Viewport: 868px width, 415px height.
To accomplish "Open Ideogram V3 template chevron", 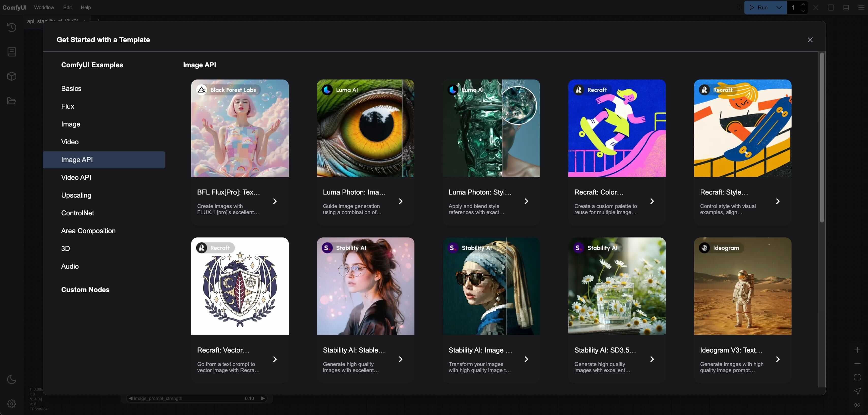I will point(778,359).
